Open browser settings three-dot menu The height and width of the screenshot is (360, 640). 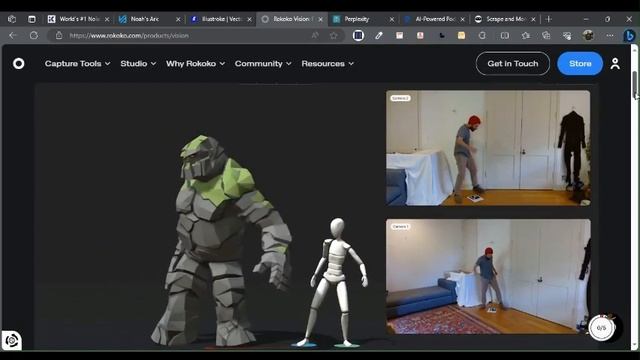pos(609,36)
